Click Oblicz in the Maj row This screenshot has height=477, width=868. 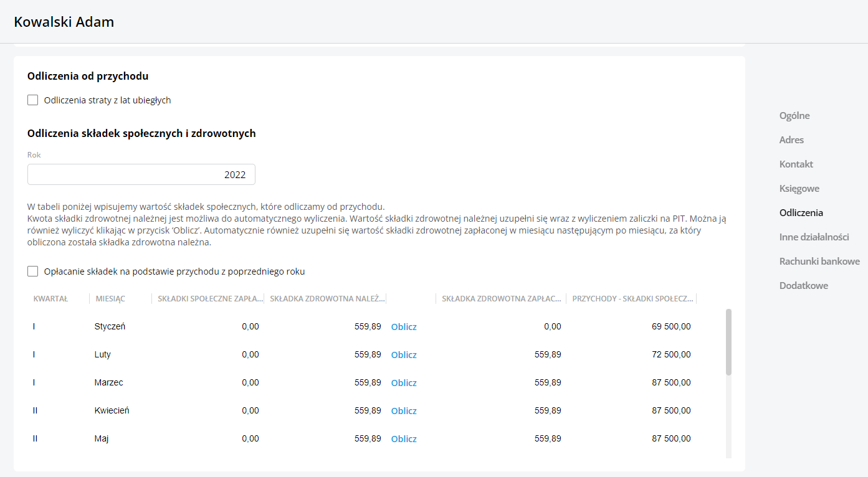coord(404,439)
